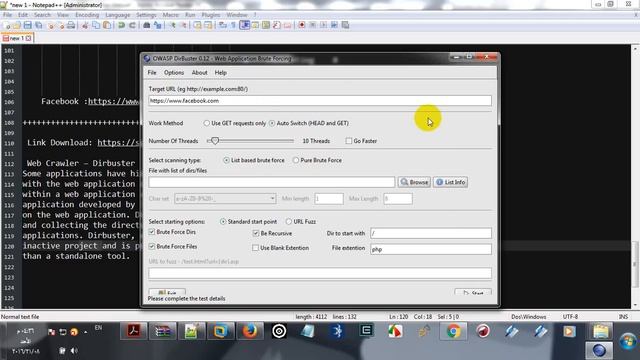Click the Cut icon in Notepad++ toolbar
This screenshot has width=640, height=360.
[x=85, y=25]
